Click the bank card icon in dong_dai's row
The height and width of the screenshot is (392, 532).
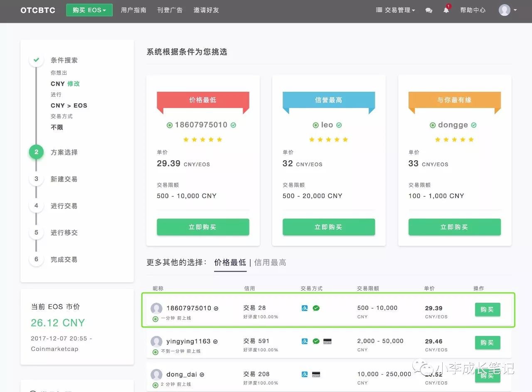[x=315, y=374]
